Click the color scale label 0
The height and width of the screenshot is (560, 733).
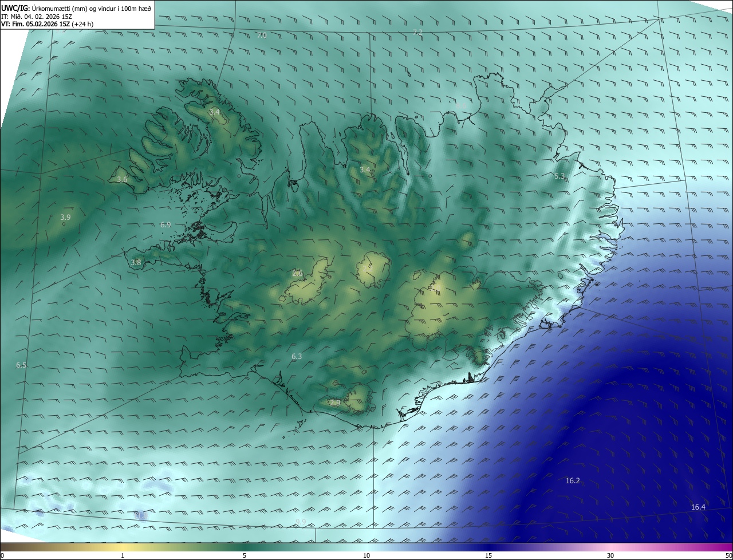[2, 555]
